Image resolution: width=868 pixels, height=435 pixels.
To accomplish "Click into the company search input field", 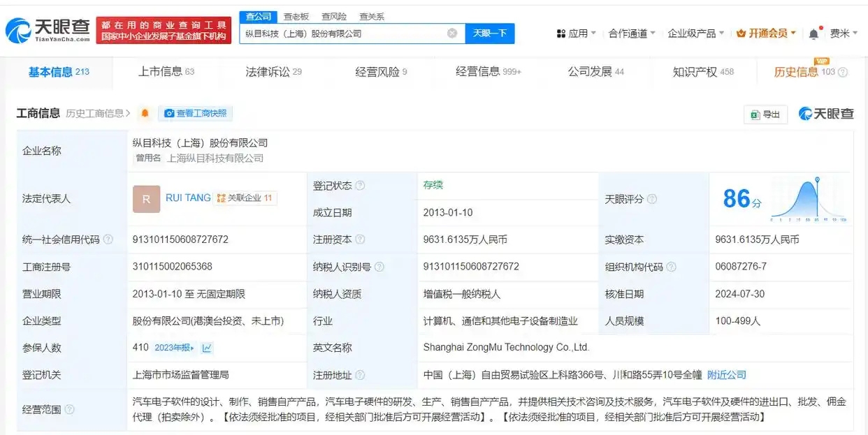I will 342,34.
